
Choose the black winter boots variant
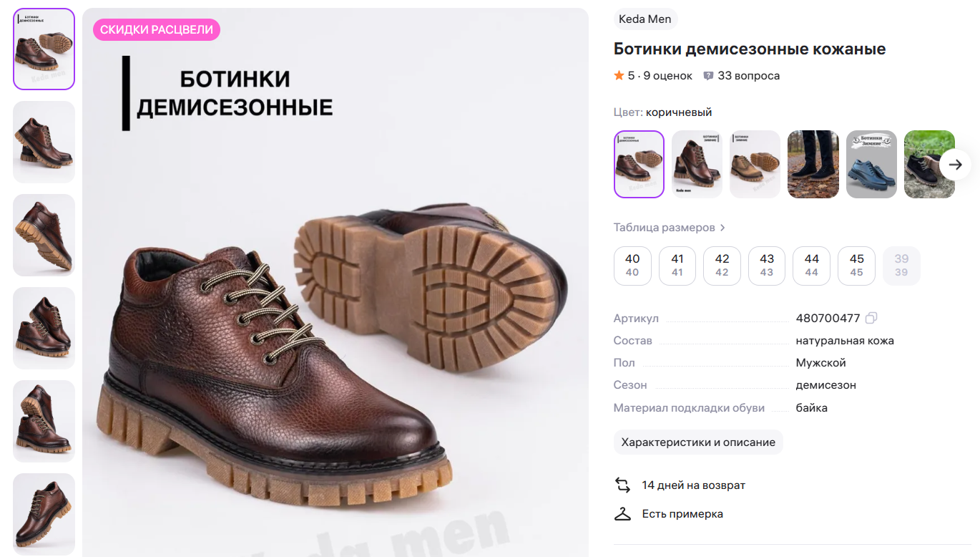tap(813, 164)
